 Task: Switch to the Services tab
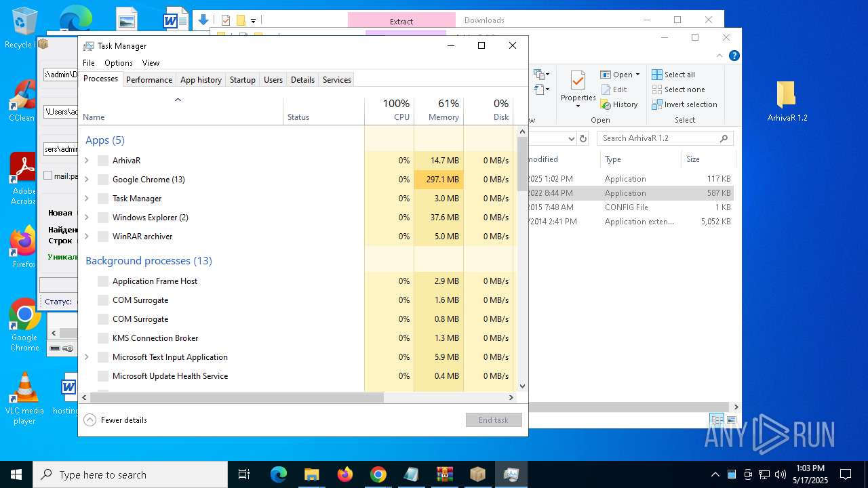coord(337,79)
